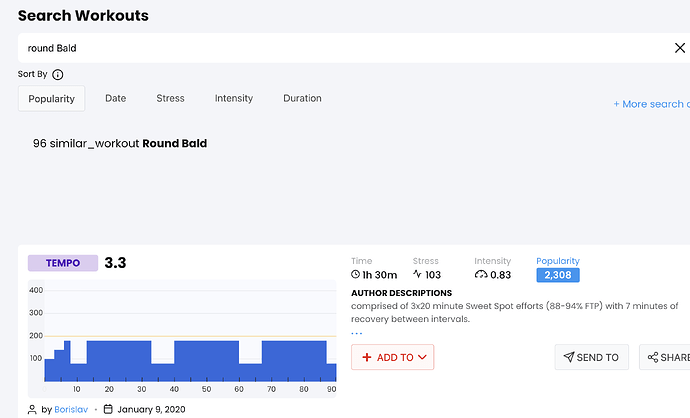Screen dimensions: 690x418
Task: Click the Sort By info icon
Action: [58, 75]
